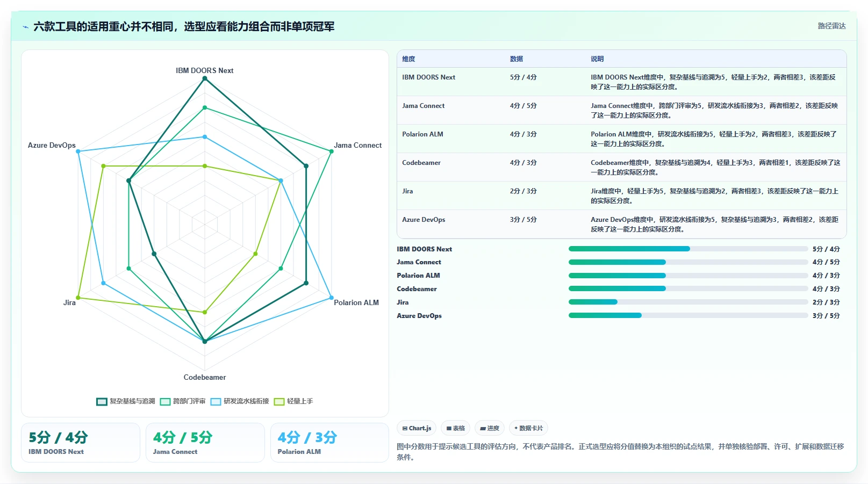
Task: Click the 3分 / 5分 value in Azure DevOps table row
Action: (x=523, y=220)
